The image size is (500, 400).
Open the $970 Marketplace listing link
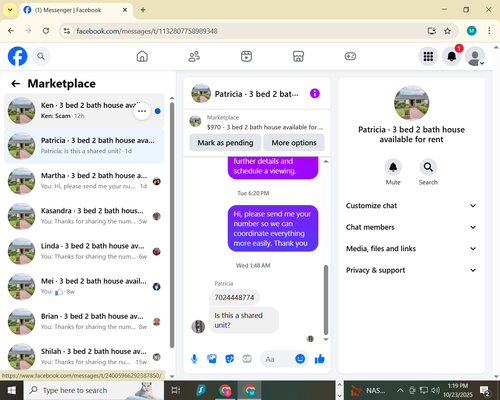(256, 122)
